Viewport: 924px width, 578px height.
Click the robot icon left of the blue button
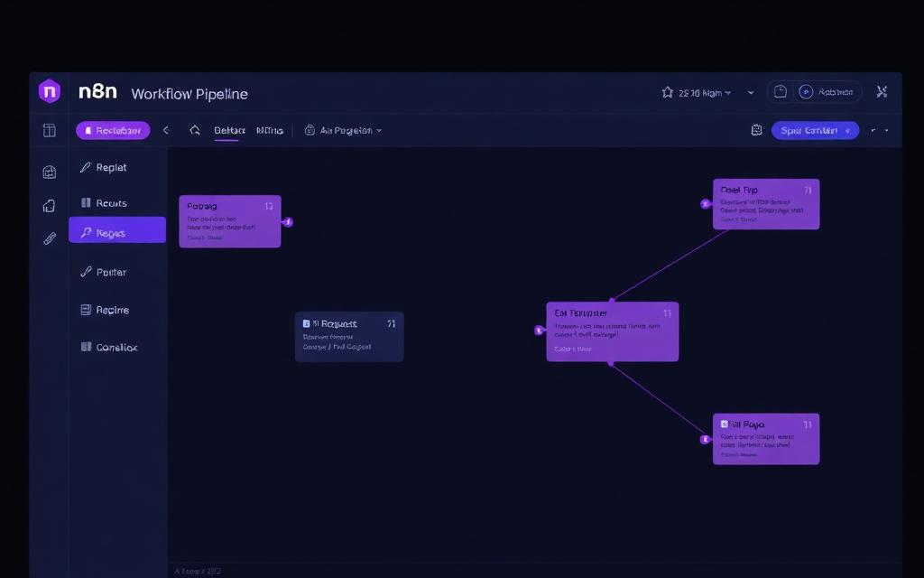coord(757,130)
